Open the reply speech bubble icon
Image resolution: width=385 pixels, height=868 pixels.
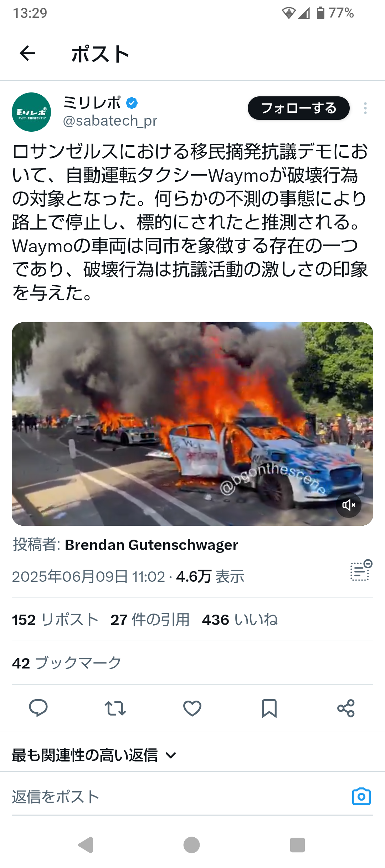click(38, 708)
